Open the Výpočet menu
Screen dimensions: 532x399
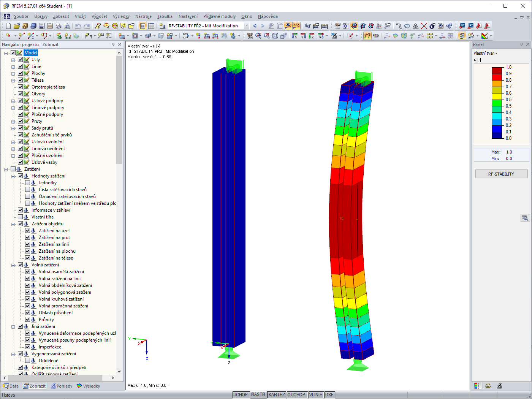(x=99, y=16)
